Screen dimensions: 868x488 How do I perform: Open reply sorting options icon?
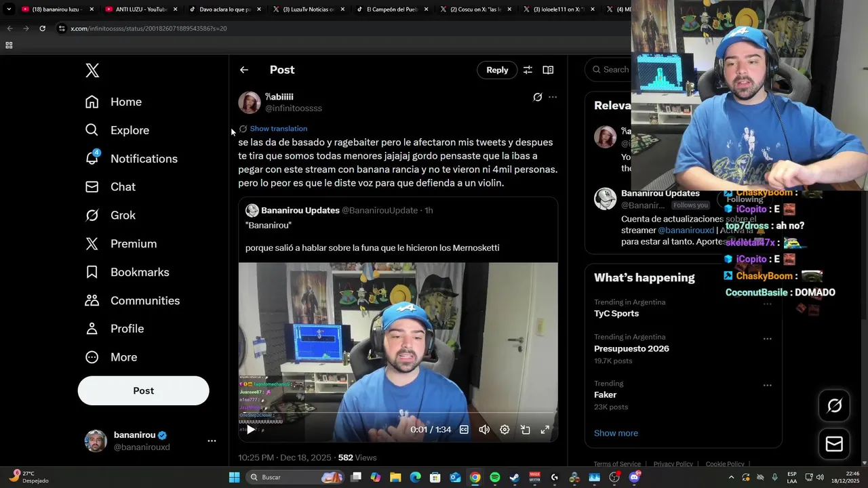pos(528,70)
